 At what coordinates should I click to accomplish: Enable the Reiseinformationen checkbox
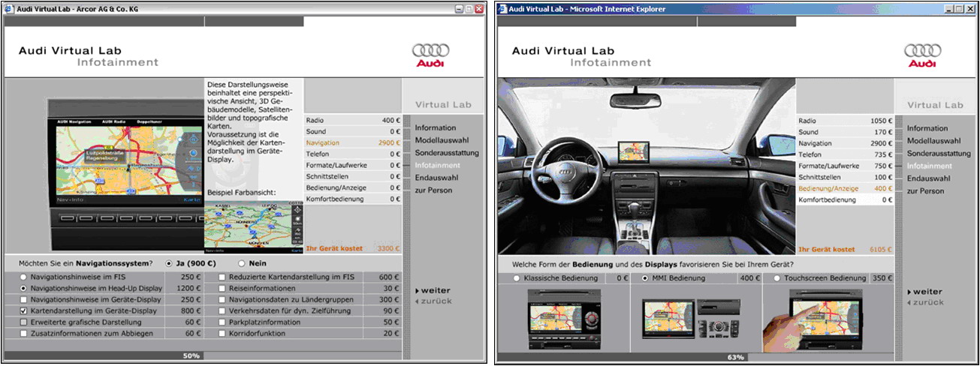pyautogui.click(x=223, y=288)
